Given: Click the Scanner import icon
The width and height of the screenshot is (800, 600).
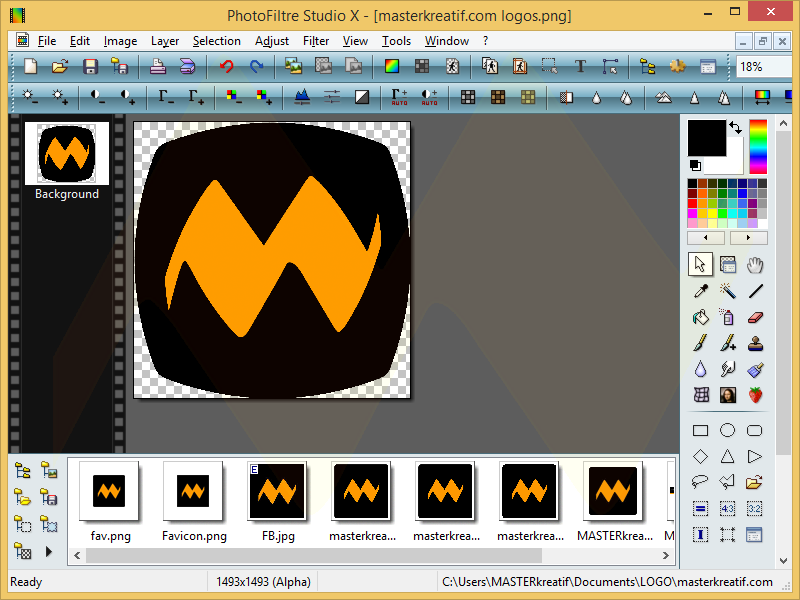Looking at the screenshot, I should coord(187,66).
